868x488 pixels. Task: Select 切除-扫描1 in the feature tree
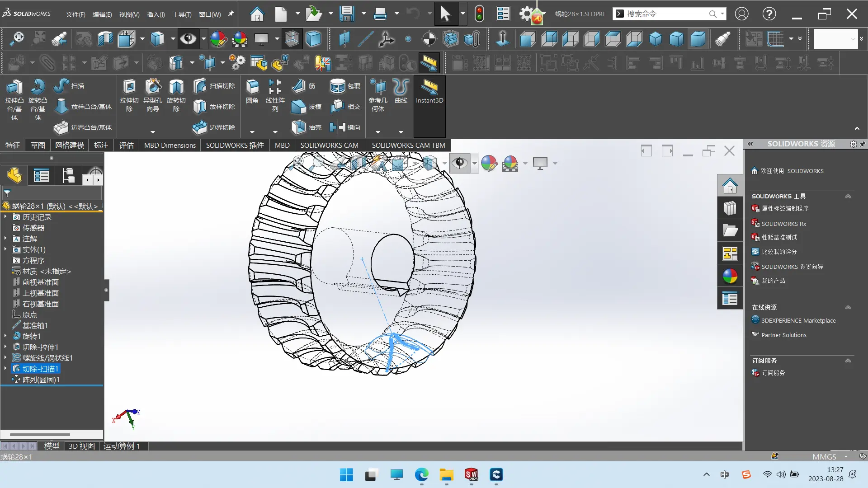click(x=41, y=369)
